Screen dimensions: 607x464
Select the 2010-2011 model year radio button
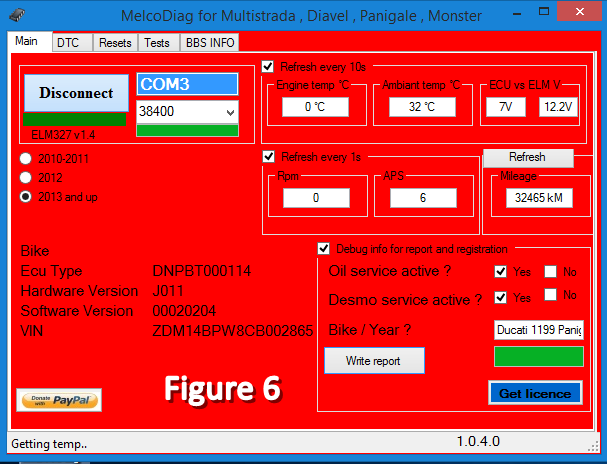27,160
